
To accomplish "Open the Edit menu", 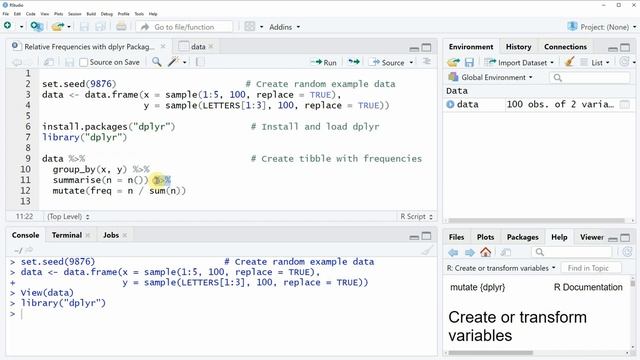I will click(17, 14).
